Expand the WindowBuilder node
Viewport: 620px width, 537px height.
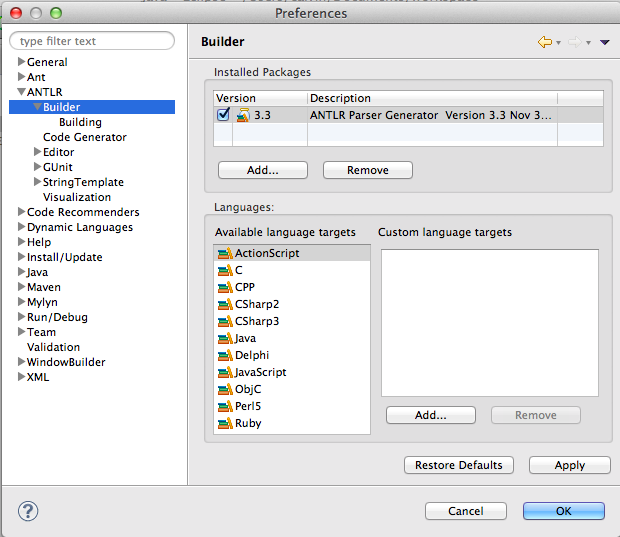pos(21,362)
